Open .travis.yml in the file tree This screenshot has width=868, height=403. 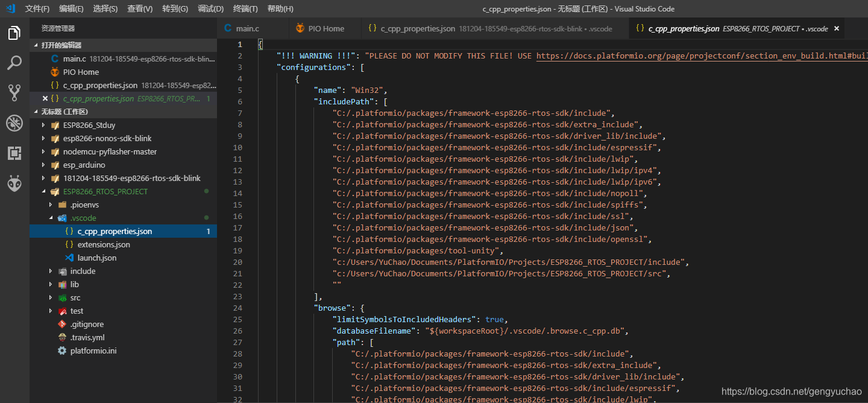click(x=87, y=337)
